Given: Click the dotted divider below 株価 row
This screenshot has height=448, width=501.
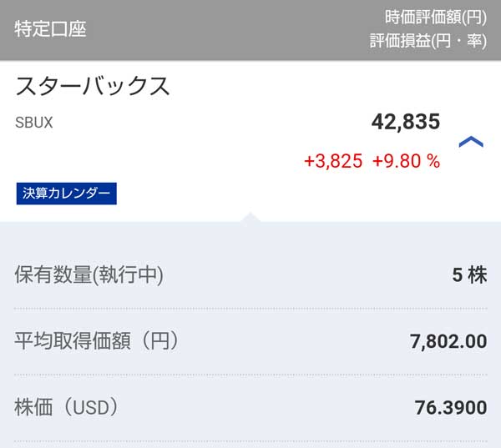Looking at the screenshot, I should coord(250,440).
